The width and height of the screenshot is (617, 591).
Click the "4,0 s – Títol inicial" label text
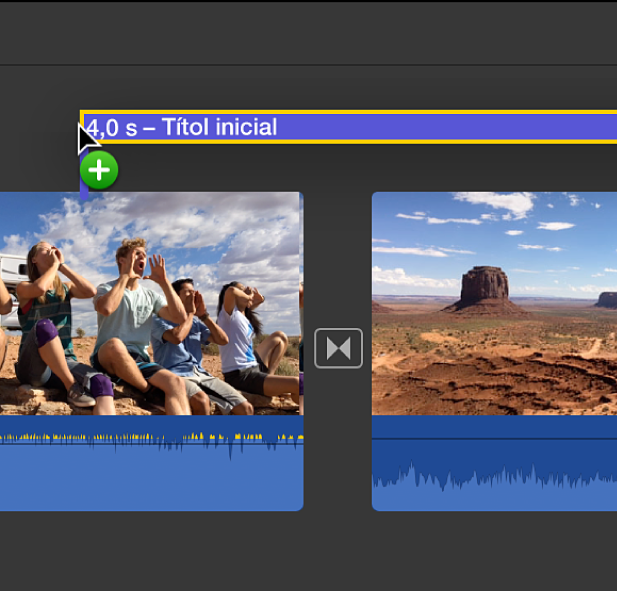(x=182, y=127)
